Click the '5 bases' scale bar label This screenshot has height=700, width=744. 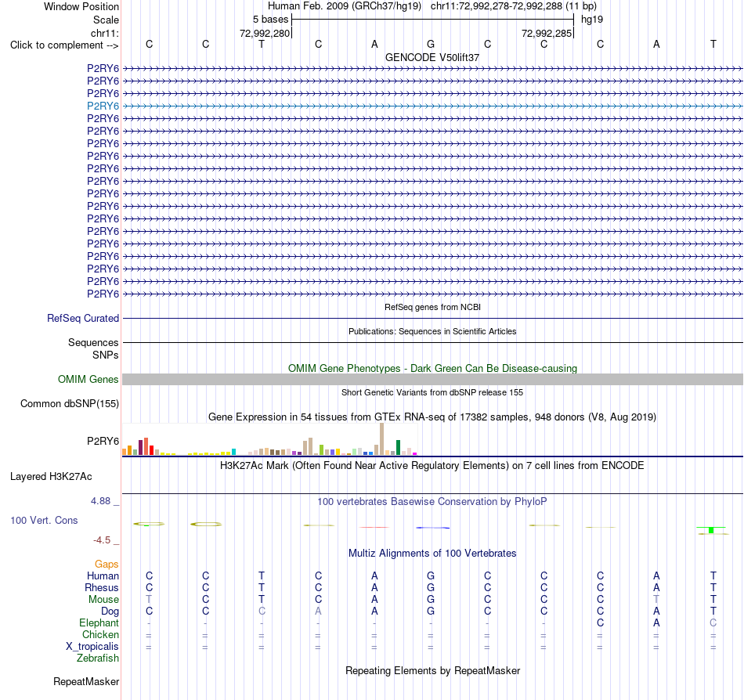(x=270, y=20)
